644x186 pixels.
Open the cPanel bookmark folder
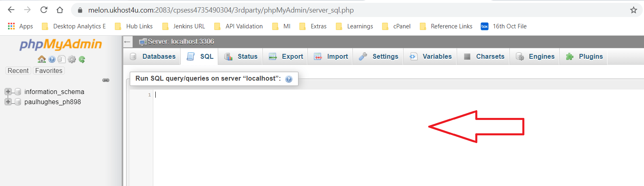pos(396,26)
